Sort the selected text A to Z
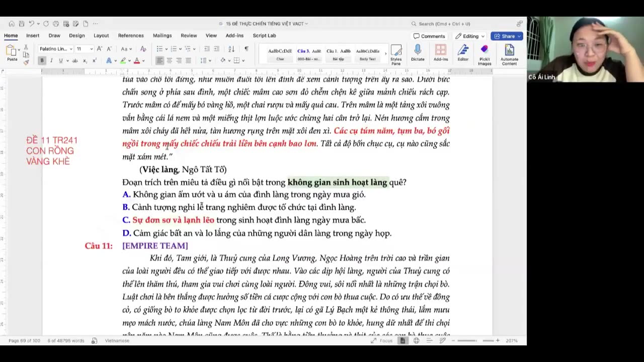Screen dimensions: 644x362 click(231, 49)
